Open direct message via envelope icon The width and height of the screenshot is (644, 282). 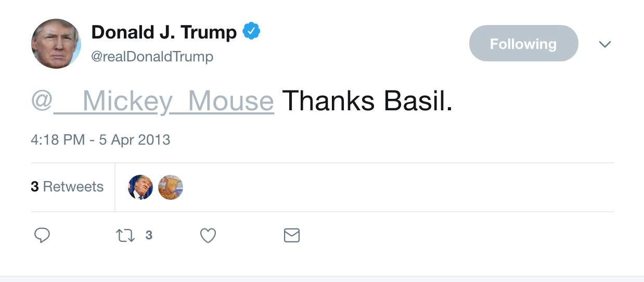click(292, 236)
